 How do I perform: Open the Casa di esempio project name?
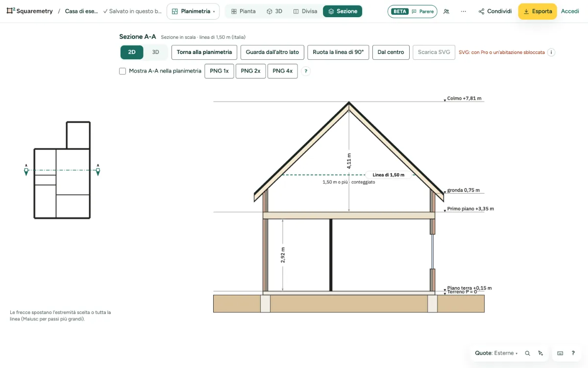[81, 11]
